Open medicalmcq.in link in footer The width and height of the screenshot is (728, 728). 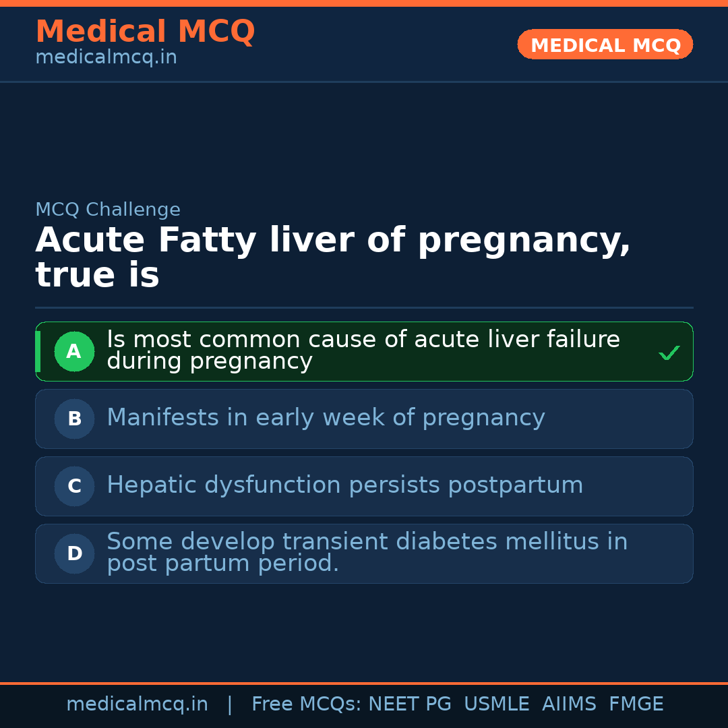pyautogui.click(x=137, y=704)
